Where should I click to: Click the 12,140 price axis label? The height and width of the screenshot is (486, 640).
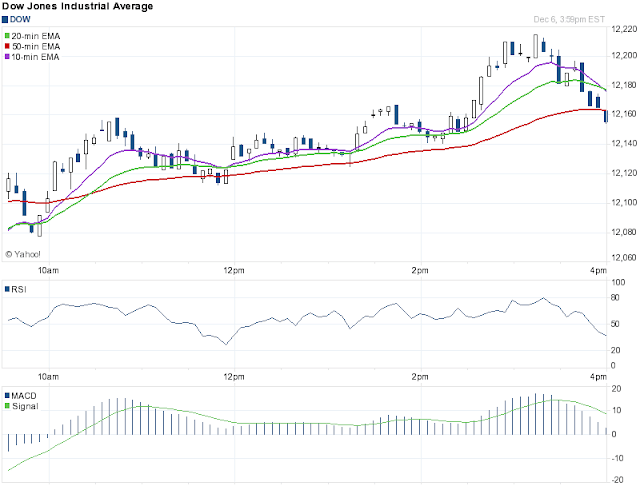(624, 143)
